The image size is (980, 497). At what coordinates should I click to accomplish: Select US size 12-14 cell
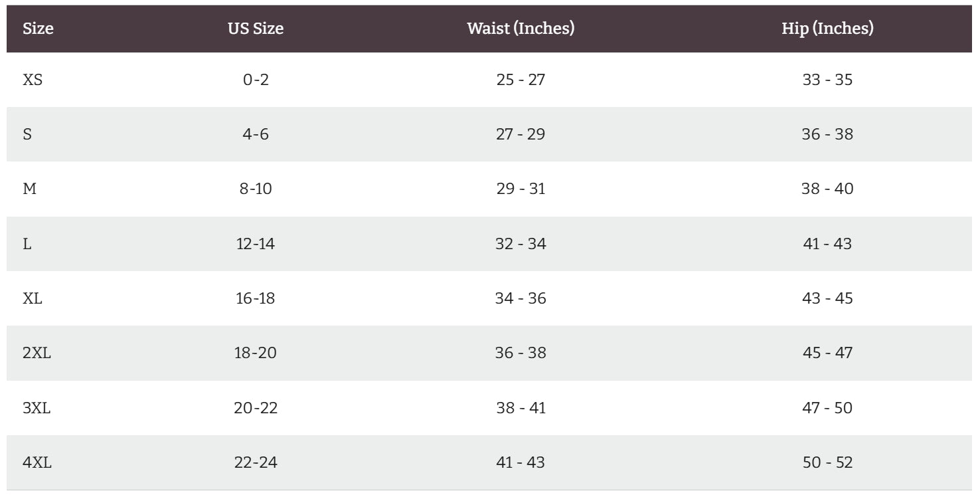point(256,244)
